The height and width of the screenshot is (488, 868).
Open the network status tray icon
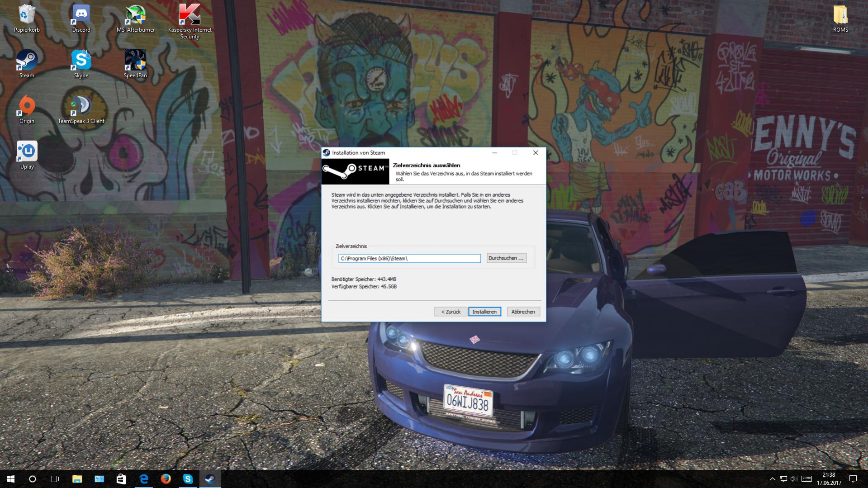[x=783, y=479]
